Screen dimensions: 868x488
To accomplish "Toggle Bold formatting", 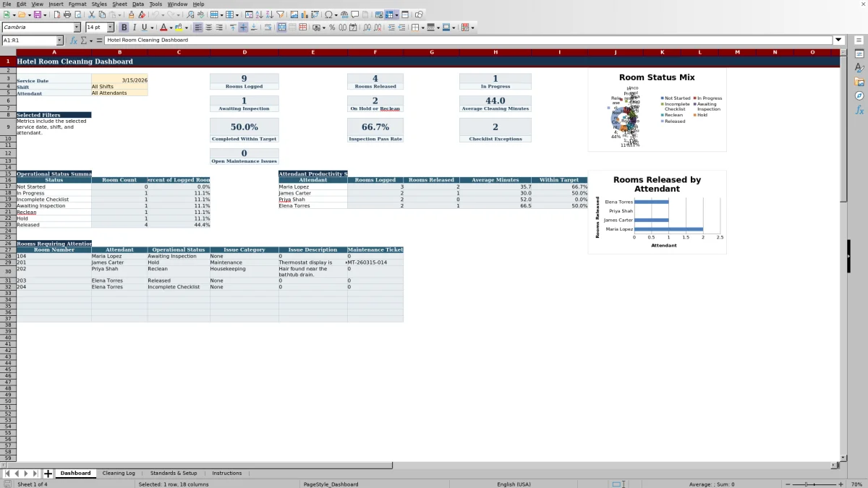I will tap(124, 27).
